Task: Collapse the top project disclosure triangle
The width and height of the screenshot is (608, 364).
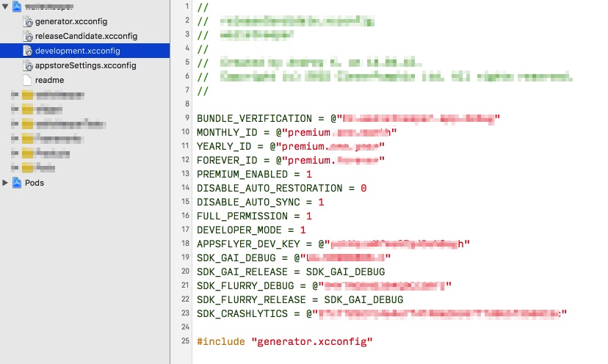Action: pyautogui.click(x=5, y=6)
